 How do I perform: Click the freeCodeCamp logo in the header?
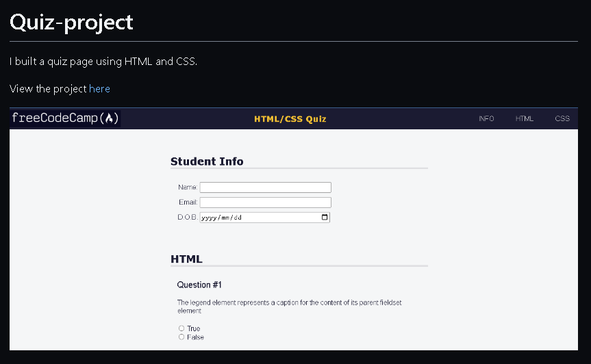66,118
